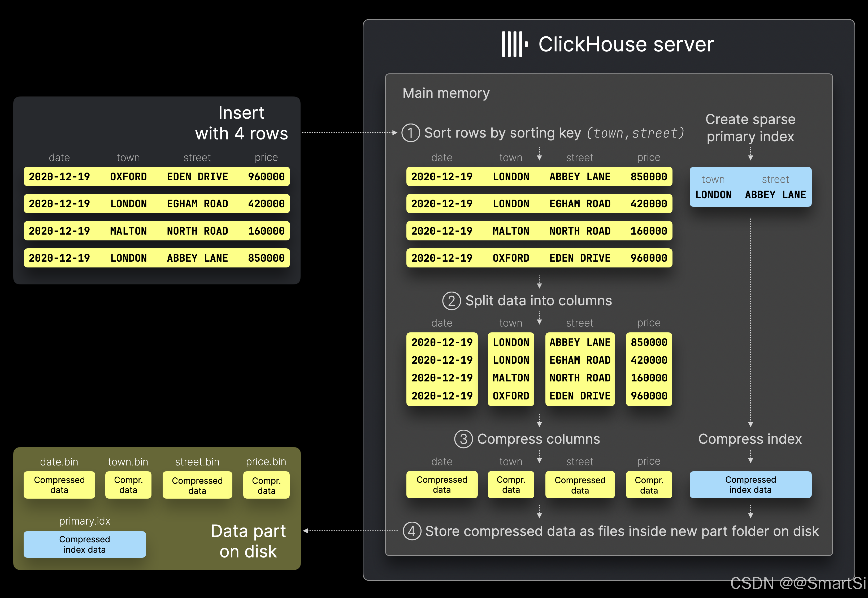The image size is (868, 598).
Task: Click "Compressed data" box under street in main memory
Action: tap(580, 485)
